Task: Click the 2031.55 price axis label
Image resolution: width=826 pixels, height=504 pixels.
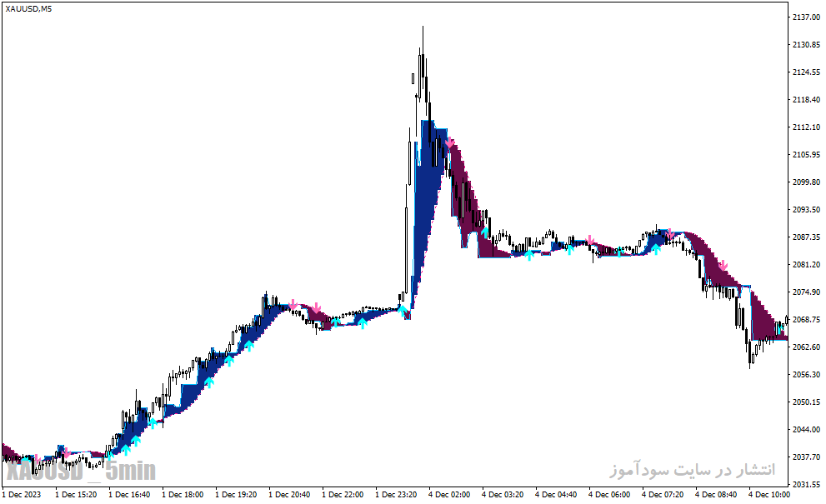Action: tap(806, 484)
